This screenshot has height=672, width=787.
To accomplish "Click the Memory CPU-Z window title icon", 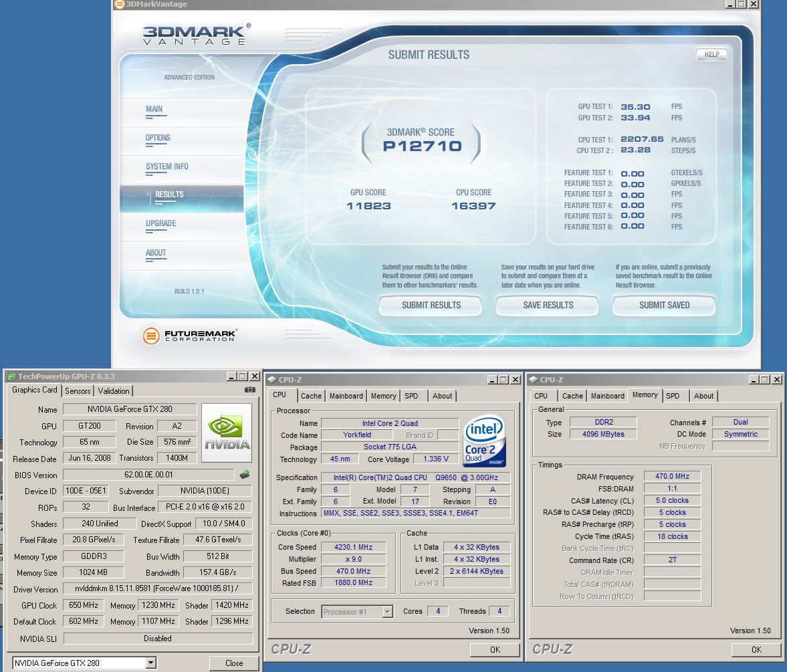I will [x=534, y=380].
